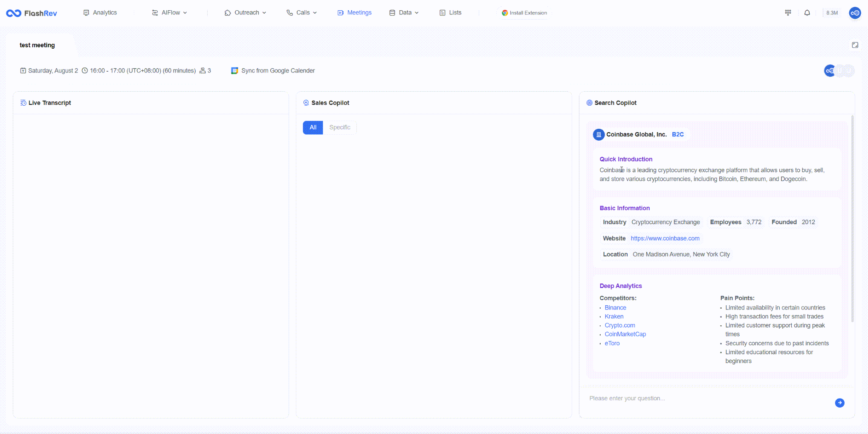This screenshot has height=434, width=868.
Task: Click the Deep Analytics heading
Action: pyautogui.click(x=620, y=286)
